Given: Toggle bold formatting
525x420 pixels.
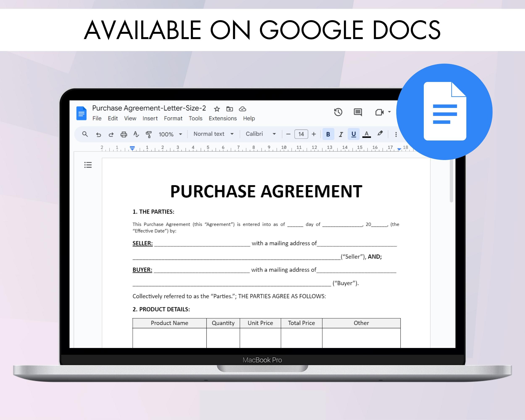Looking at the screenshot, I should click(328, 134).
